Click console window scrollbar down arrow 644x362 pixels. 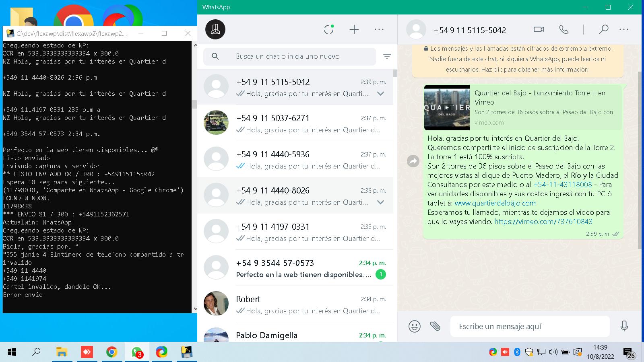pos(195,309)
